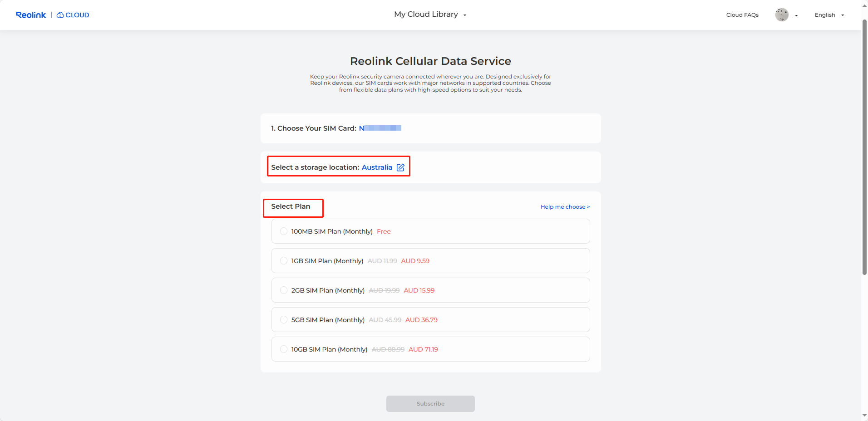Click the Subscribe button

[430, 404]
